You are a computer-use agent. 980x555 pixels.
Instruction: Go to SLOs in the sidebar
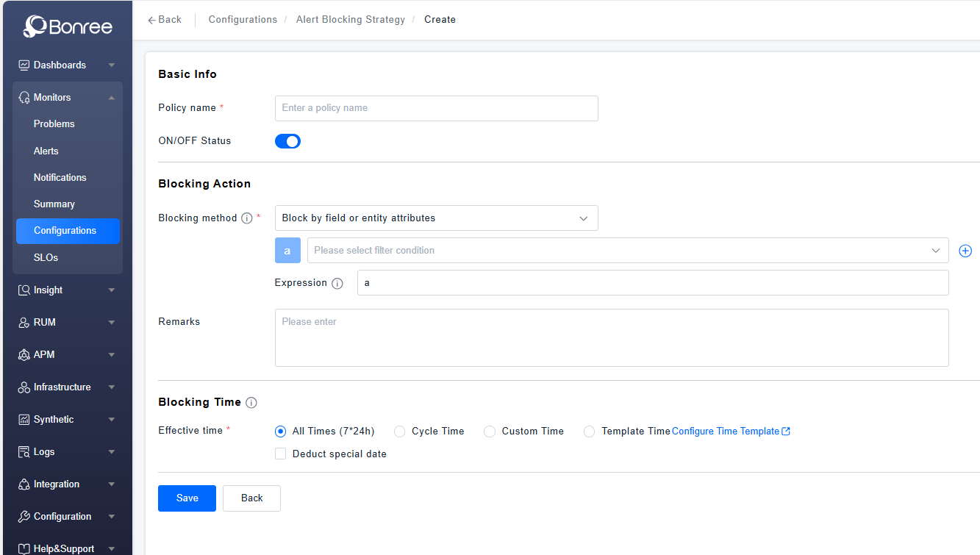[46, 257]
